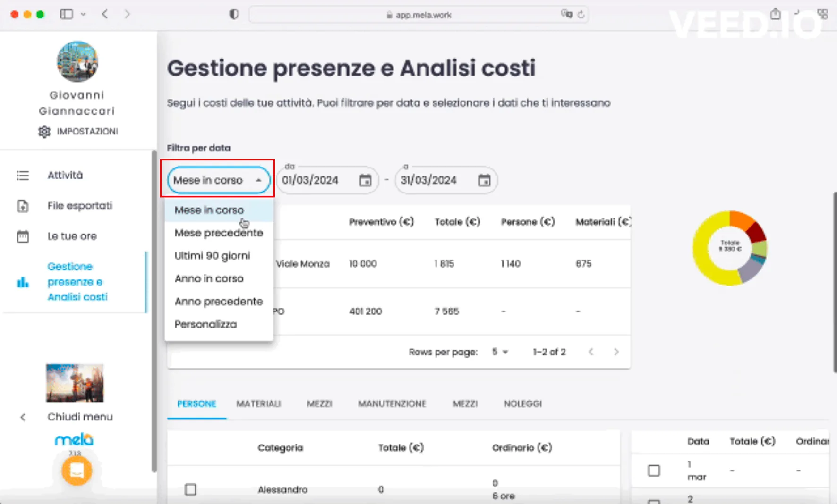
Task: Expand the Mese in corso date filter
Action: click(218, 180)
